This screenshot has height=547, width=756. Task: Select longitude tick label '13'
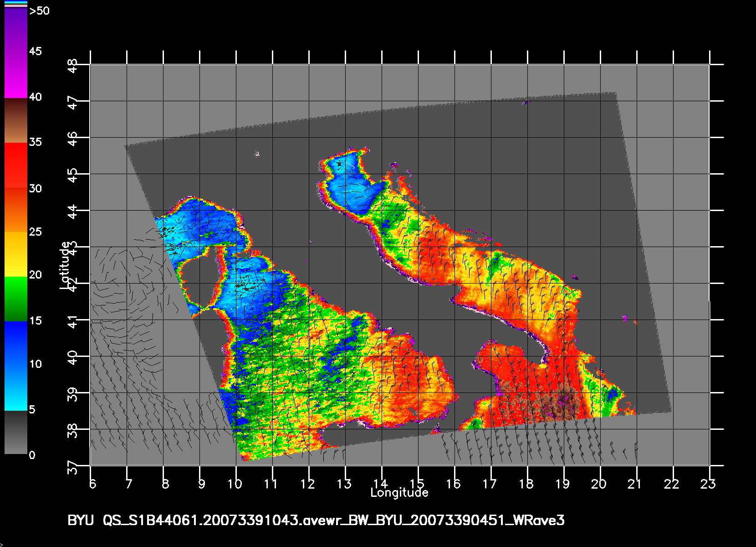click(344, 484)
